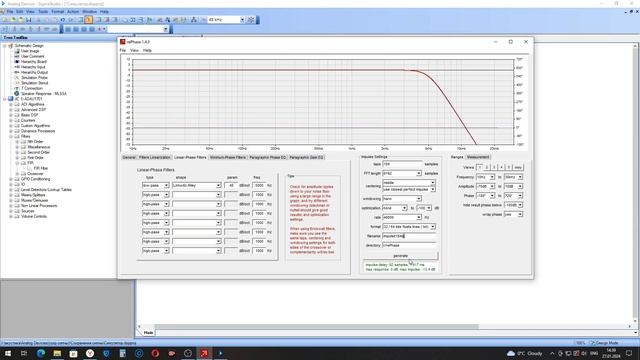Expand the Volume Controls tree folder

pos(11,216)
